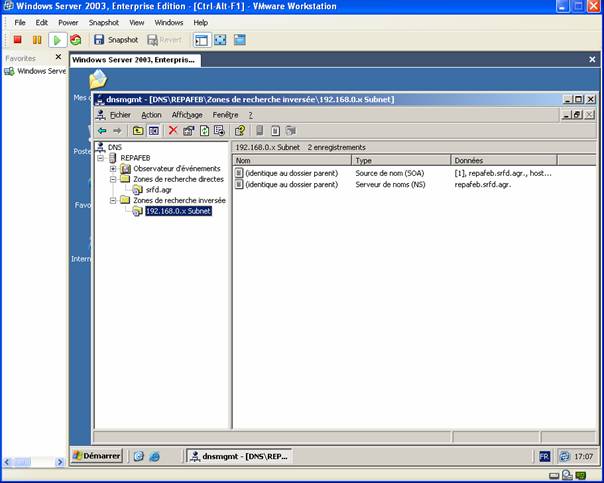Click the new record document icon
Image resolution: width=604 pixels, height=483 pixels.
[275, 131]
